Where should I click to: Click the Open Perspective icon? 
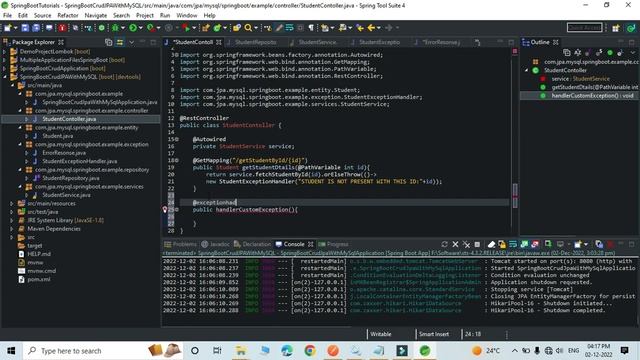(616, 28)
